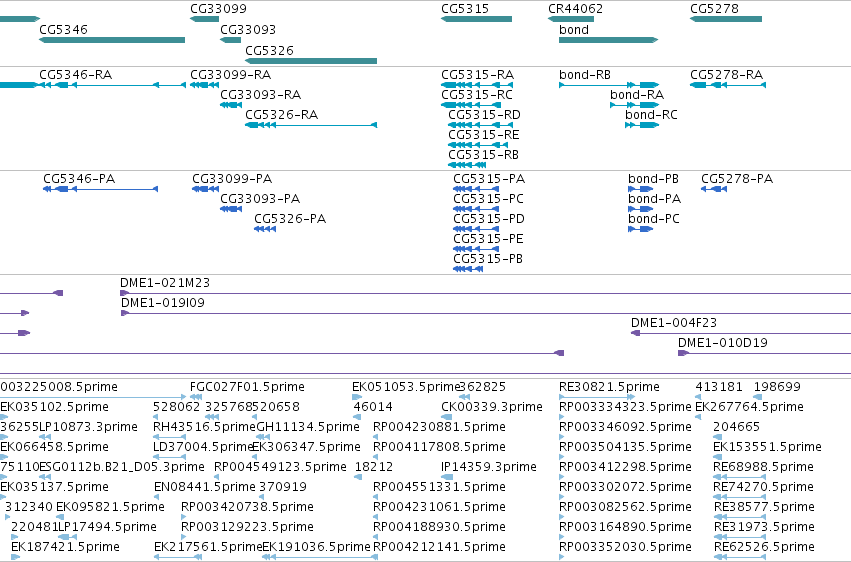851x562 pixels.
Task: Select EST RE68988.5prime
Action: [763, 467]
